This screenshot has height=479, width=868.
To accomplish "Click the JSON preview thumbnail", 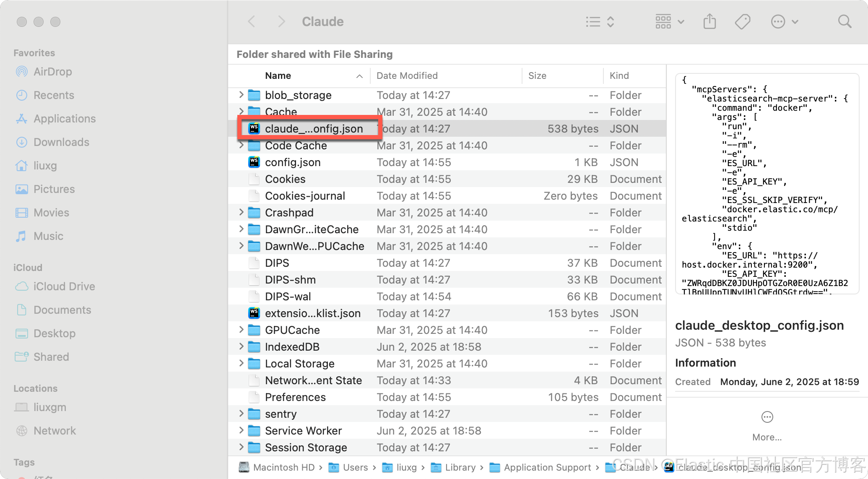I will tap(767, 184).
